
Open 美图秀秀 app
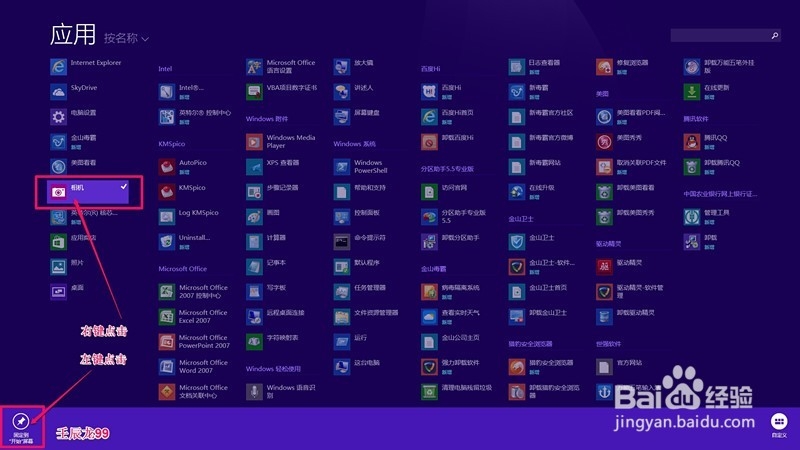pos(619,141)
